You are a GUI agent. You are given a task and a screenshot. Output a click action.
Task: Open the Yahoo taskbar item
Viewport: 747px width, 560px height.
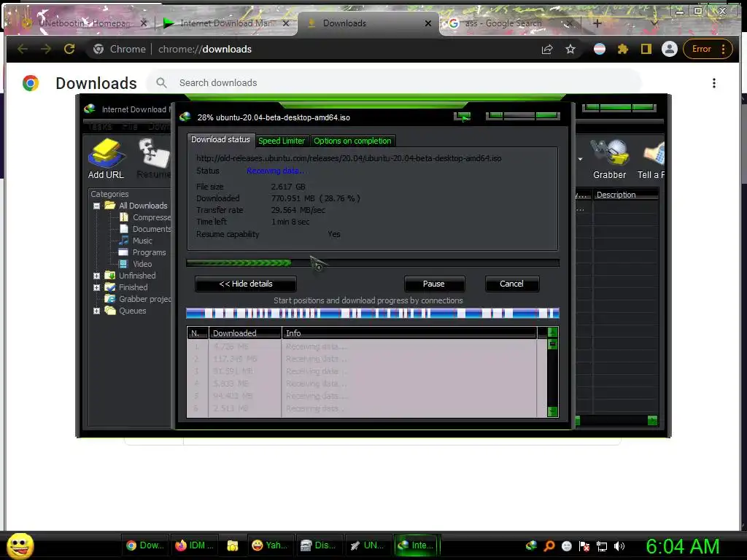tap(270, 545)
